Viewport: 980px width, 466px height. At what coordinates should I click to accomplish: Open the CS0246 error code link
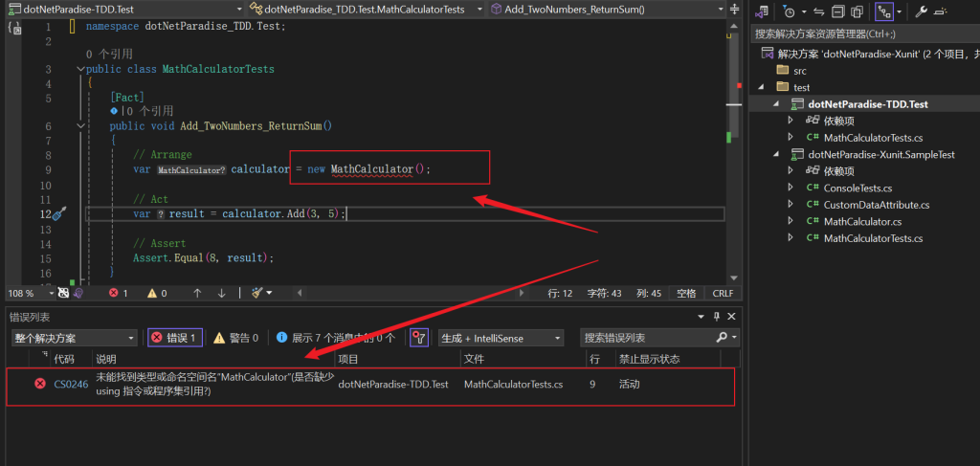click(71, 384)
